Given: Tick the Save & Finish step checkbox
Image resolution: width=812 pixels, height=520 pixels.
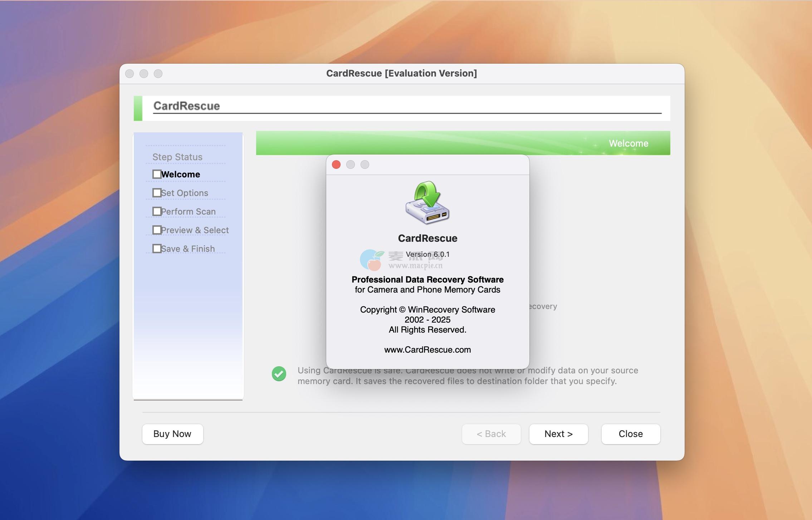Looking at the screenshot, I should tap(157, 249).
